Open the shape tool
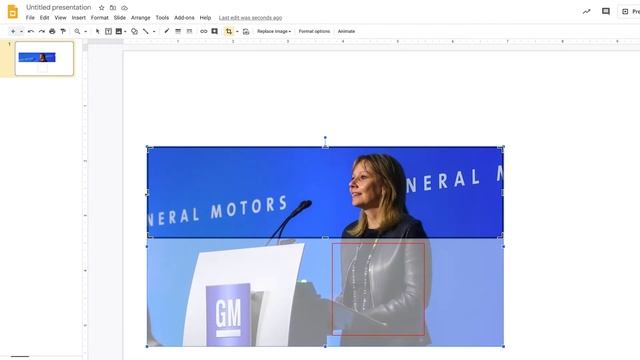 pos(134,31)
